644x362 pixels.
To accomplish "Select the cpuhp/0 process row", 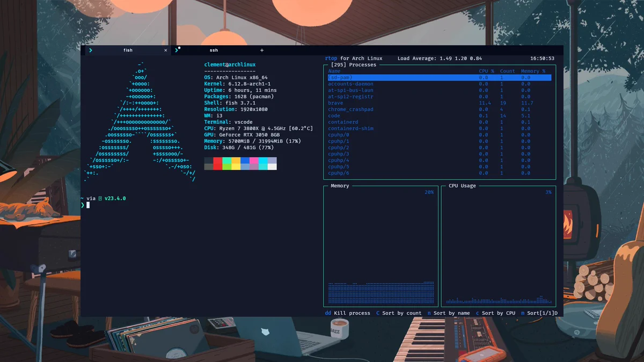I will tap(440, 135).
